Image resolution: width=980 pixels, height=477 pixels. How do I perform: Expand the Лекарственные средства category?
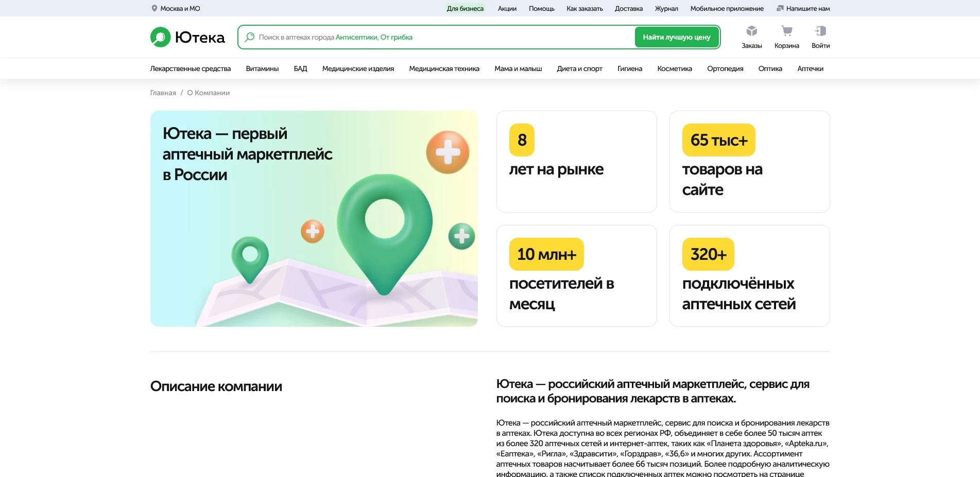(190, 68)
